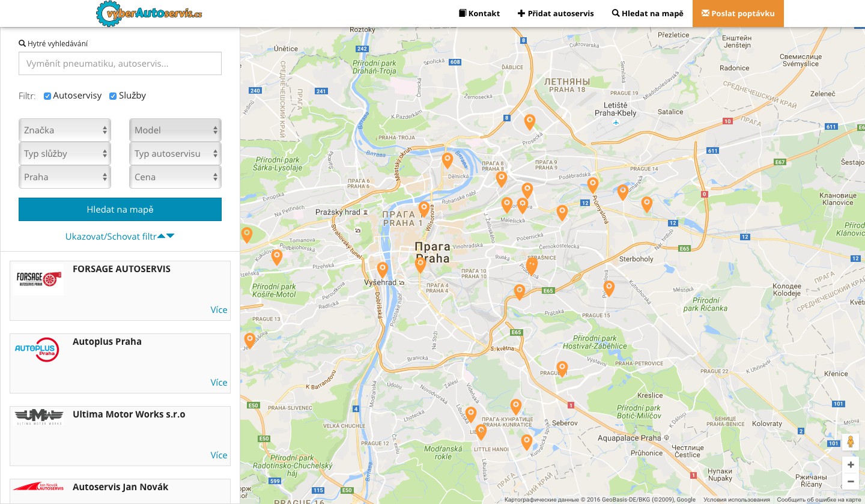Click the Poslat poptávku button
The width and height of the screenshot is (865, 504).
(738, 13)
